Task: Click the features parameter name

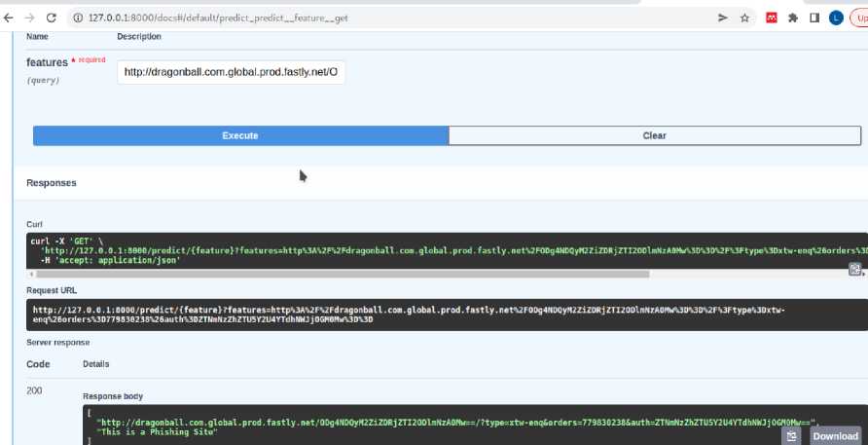Action: [47, 62]
